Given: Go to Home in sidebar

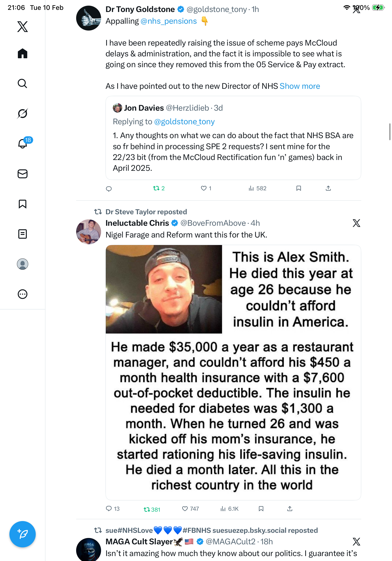Looking at the screenshot, I should tap(23, 53).
